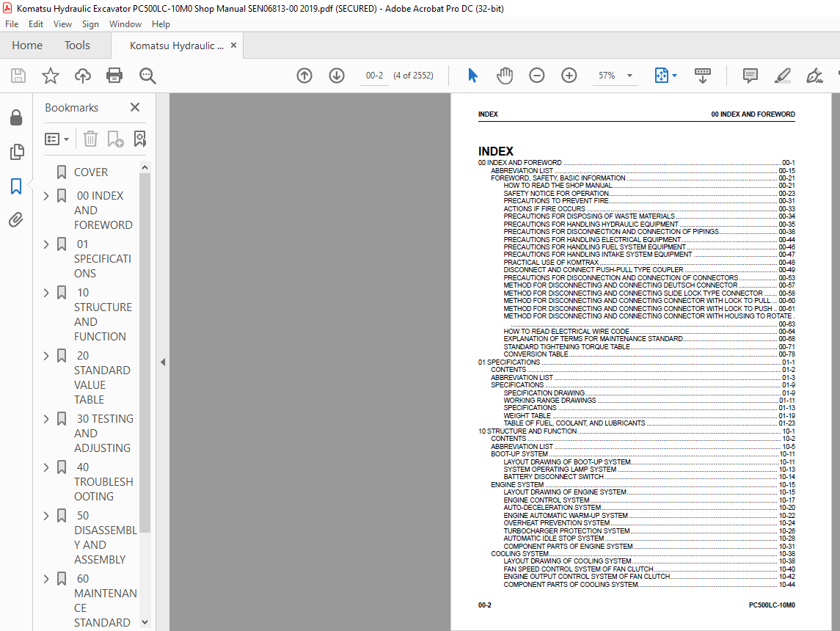Select the arrow Selection tool

tap(472, 76)
